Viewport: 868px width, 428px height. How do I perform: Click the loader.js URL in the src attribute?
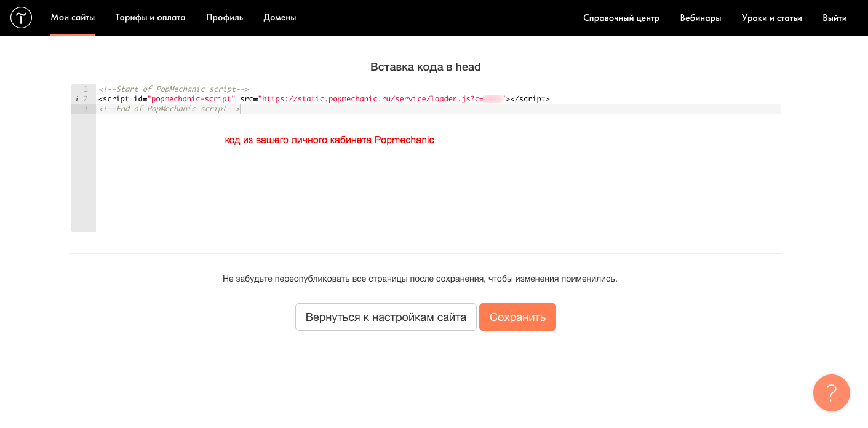pyautogui.click(x=381, y=99)
